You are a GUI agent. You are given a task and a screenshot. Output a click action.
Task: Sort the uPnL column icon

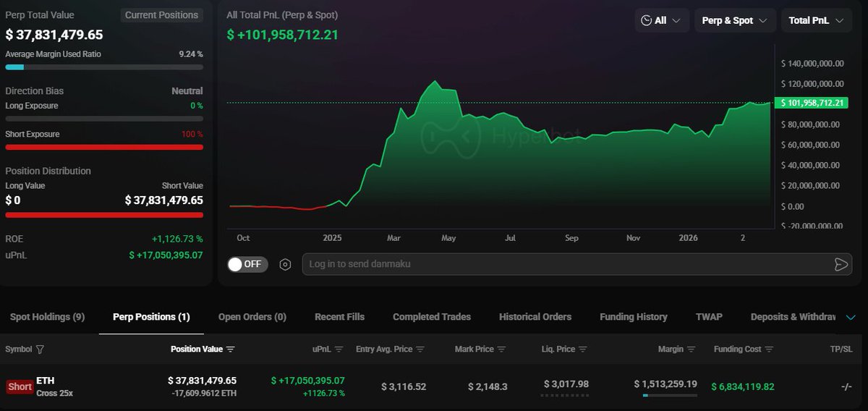(339, 349)
